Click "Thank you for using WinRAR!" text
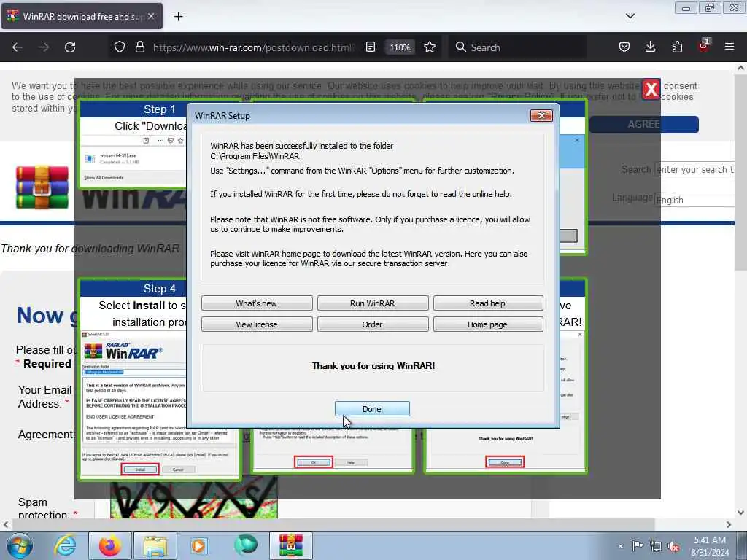Screen dimensions: 747x560 pyautogui.click(x=373, y=366)
